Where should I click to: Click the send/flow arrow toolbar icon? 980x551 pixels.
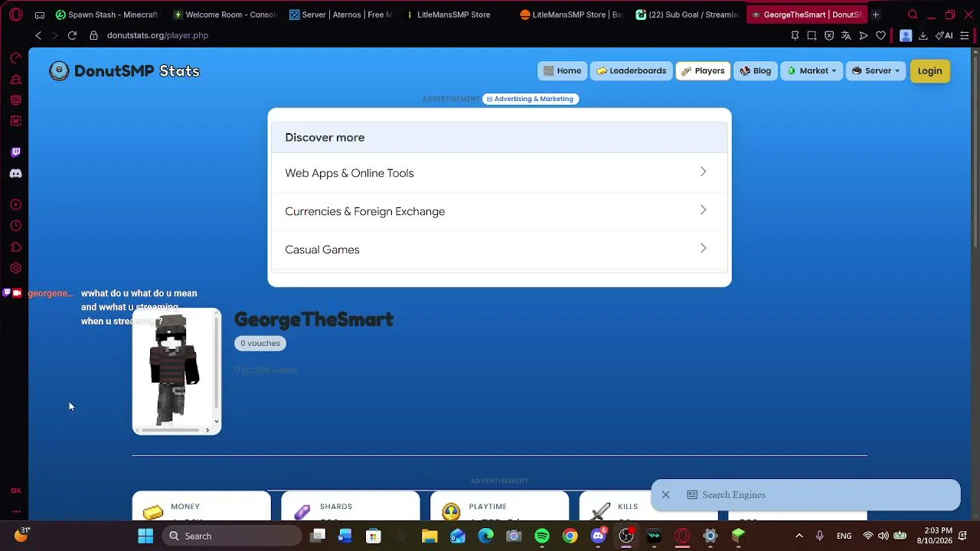coord(864,35)
